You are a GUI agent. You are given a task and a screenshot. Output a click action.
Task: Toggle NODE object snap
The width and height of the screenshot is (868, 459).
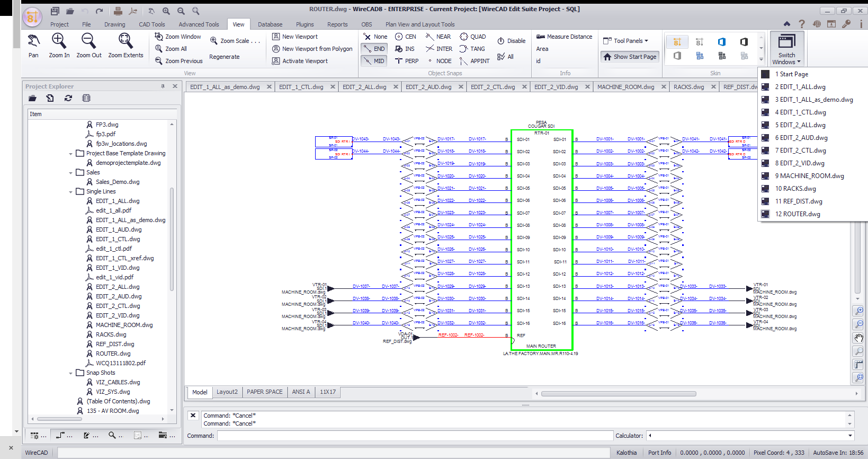coord(439,61)
